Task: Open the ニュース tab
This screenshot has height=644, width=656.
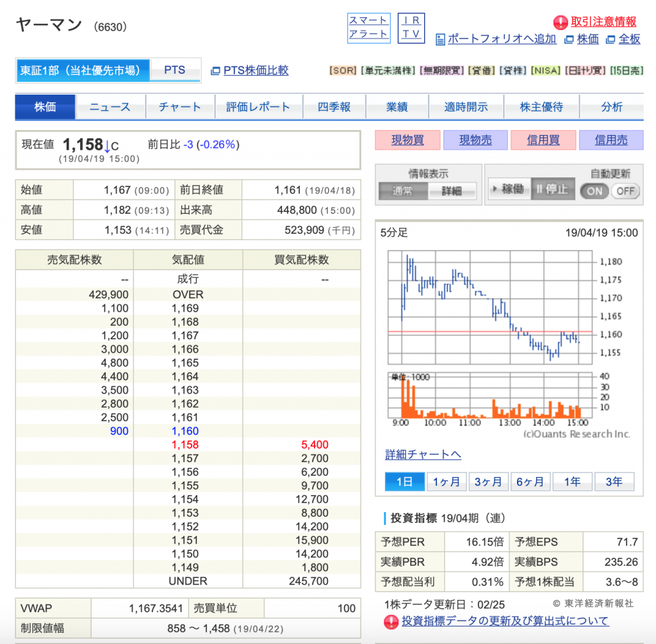Action: [110, 108]
